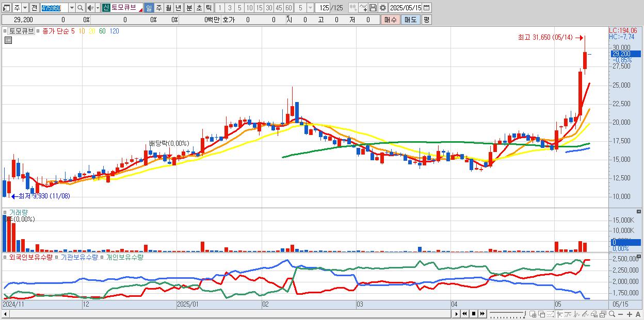
Task: Select the 월 (monthly) period toggle
Action: point(168,8)
